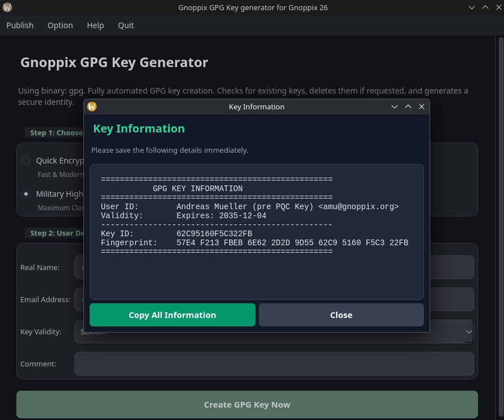The height and width of the screenshot is (420, 504).
Task: Focus the Comment input field
Action: (x=274, y=364)
